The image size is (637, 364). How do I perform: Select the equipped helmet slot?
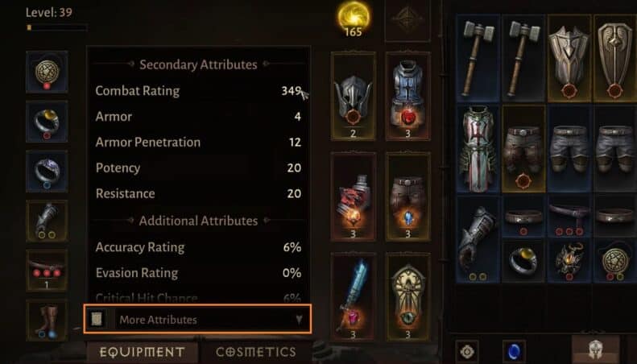tap(353, 96)
